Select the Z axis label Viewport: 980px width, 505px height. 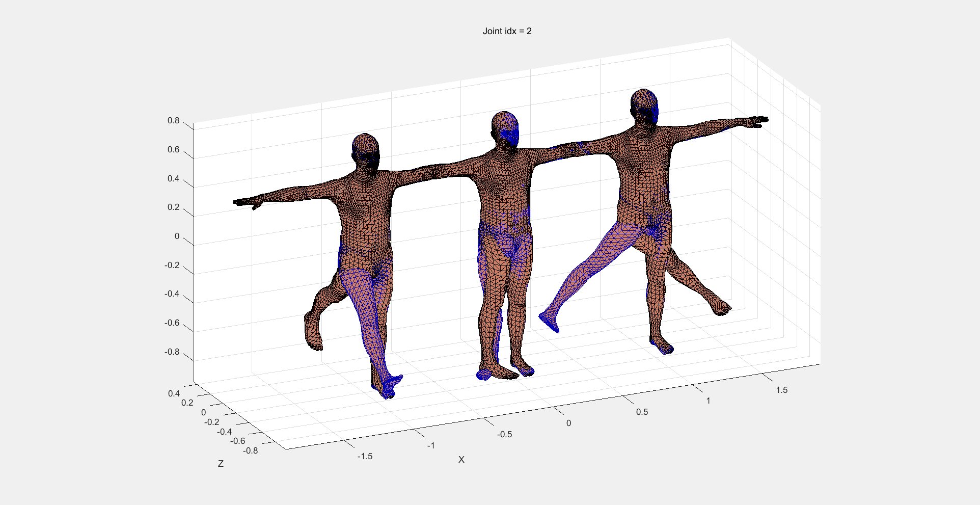coord(221,464)
